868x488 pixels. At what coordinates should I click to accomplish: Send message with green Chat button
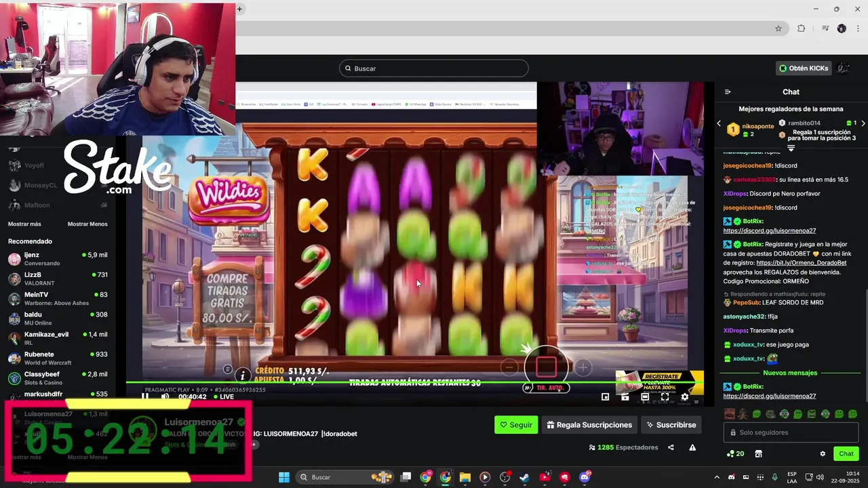pyautogui.click(x=846, y=454)
